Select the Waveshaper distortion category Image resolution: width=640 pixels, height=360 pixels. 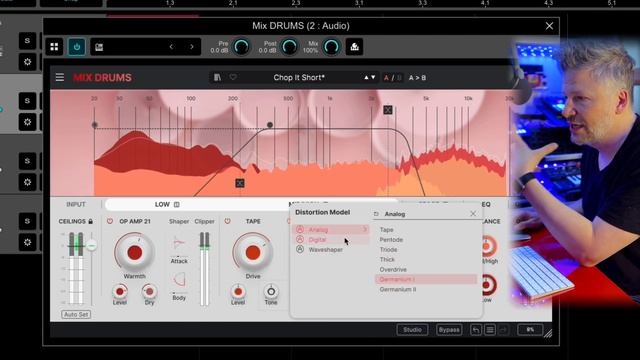[x=331, y=249]
